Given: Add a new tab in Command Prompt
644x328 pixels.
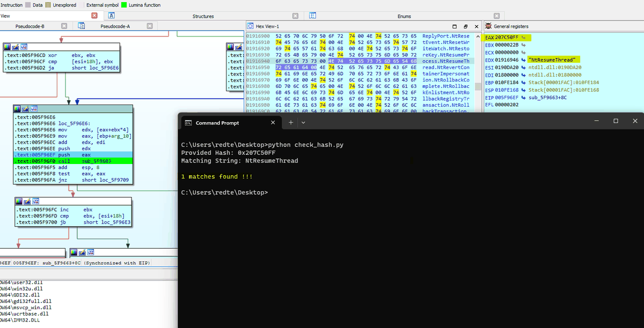Looking at the screenshot, I should point(291,123).
